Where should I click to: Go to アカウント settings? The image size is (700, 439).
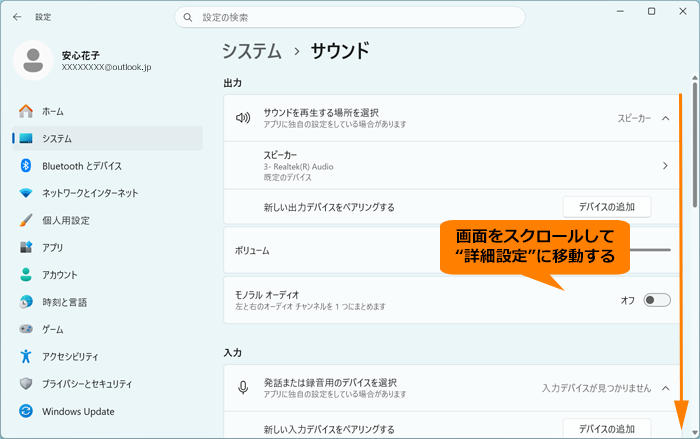click(x=107, y=275)
